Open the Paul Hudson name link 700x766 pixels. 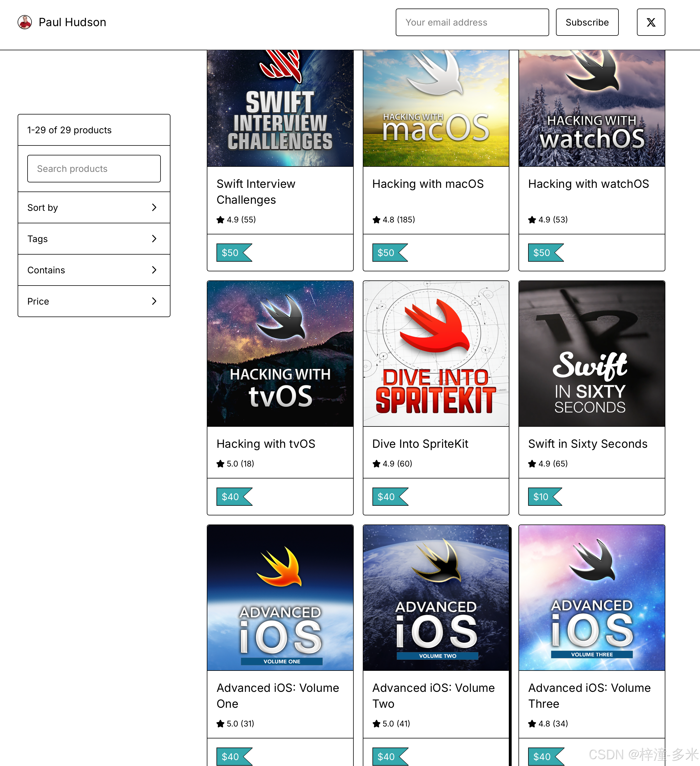pos(72,22)
